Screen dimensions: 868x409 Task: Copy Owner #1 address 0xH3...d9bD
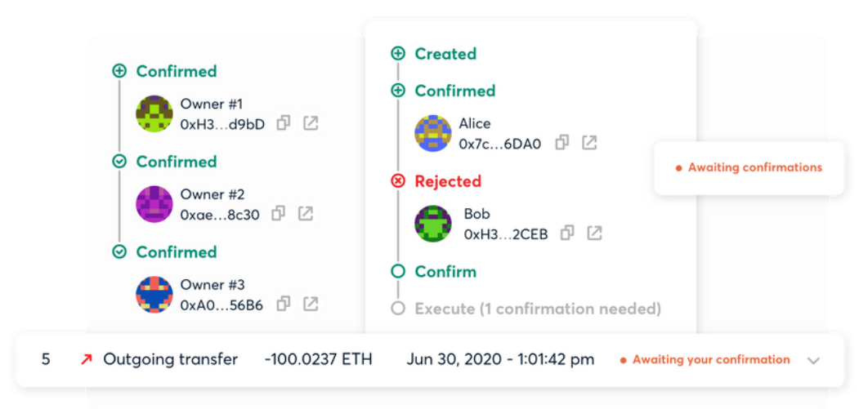[284, 123]
